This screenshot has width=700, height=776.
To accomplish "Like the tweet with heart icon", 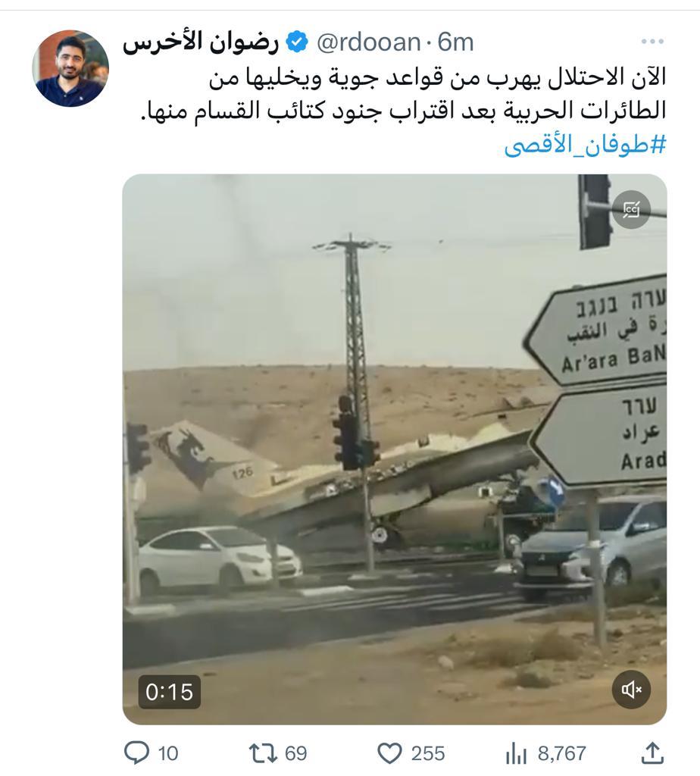I will click(389, 754).
